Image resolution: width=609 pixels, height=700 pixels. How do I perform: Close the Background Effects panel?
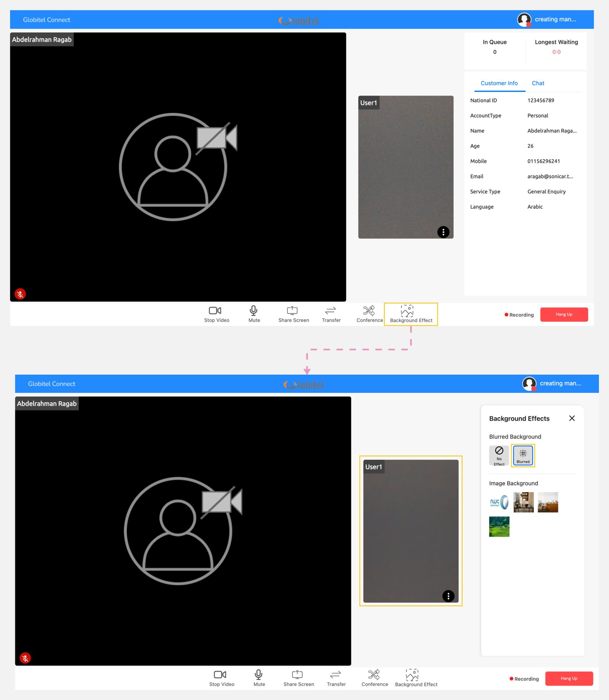[x=571, y=418]
